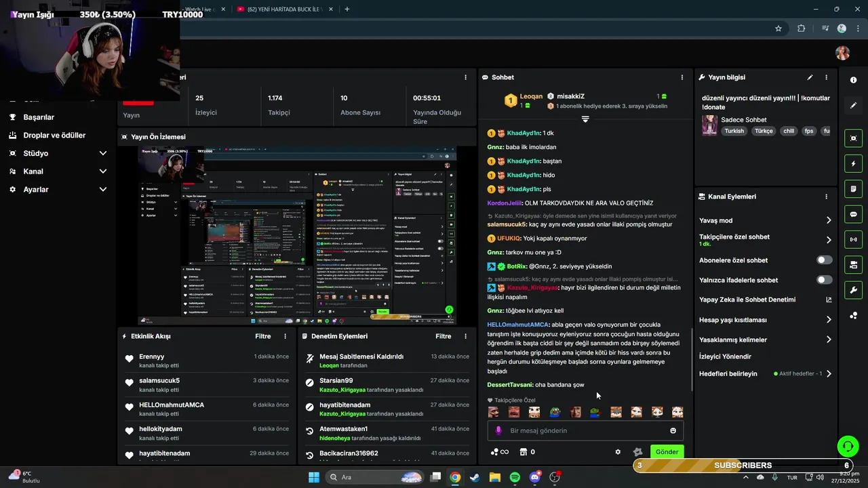Click the channel points dots icon in right rail
Viewport: 868px width, 488px height.
[853, 315]
